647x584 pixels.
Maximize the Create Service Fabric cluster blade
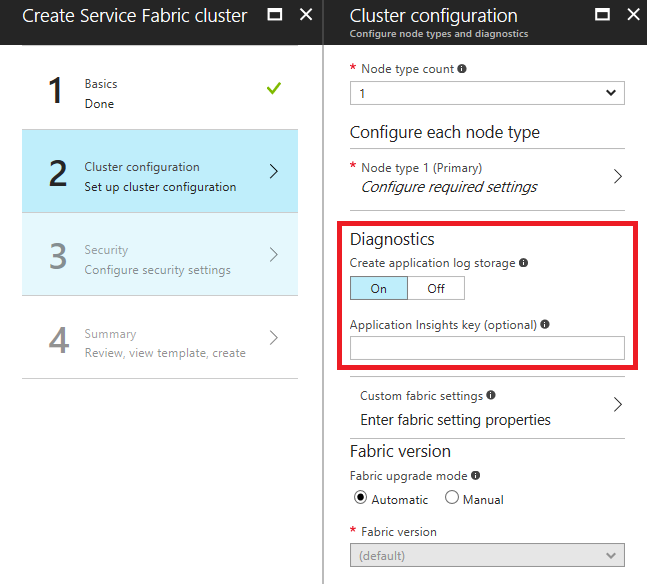click(x=275, y=16)
